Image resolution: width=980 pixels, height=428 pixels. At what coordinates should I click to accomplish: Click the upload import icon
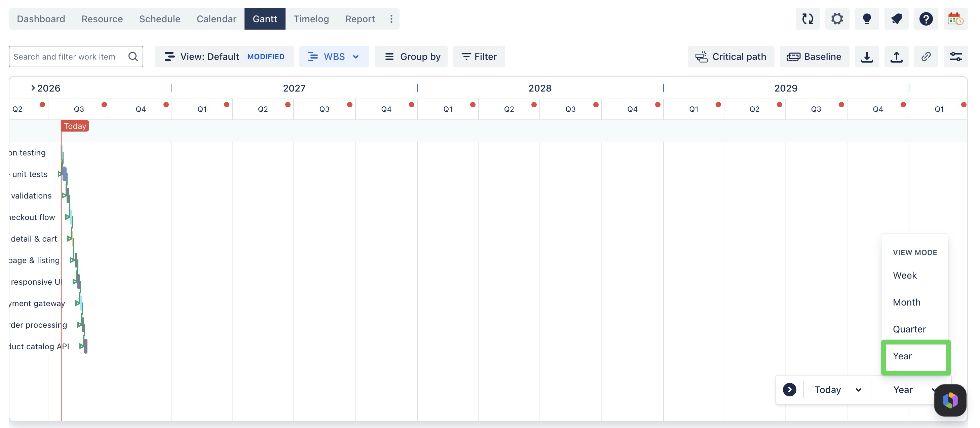coord(896,56)
